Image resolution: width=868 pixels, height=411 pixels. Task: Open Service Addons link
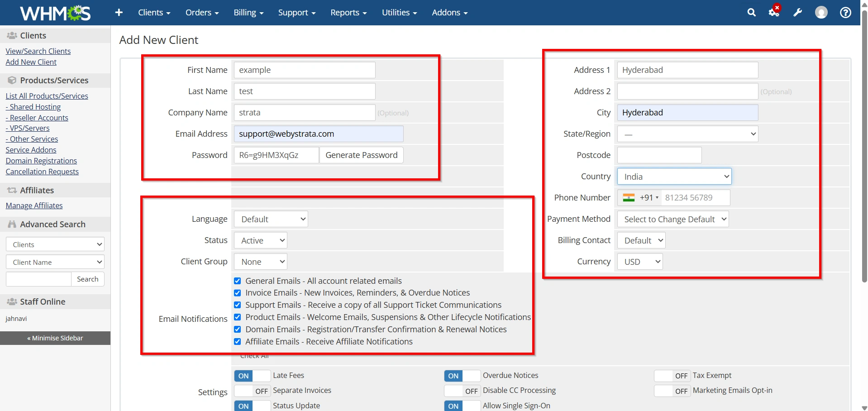31,150
